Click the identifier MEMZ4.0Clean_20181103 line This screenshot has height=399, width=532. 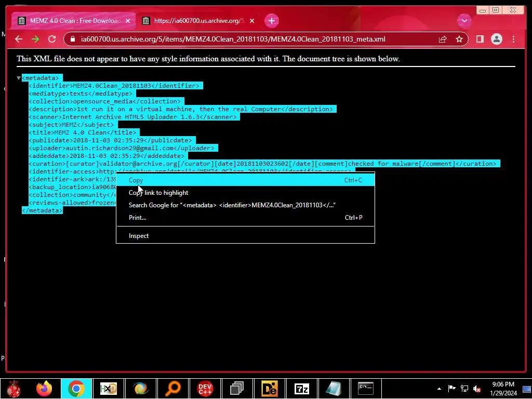(x=114, y=86)
